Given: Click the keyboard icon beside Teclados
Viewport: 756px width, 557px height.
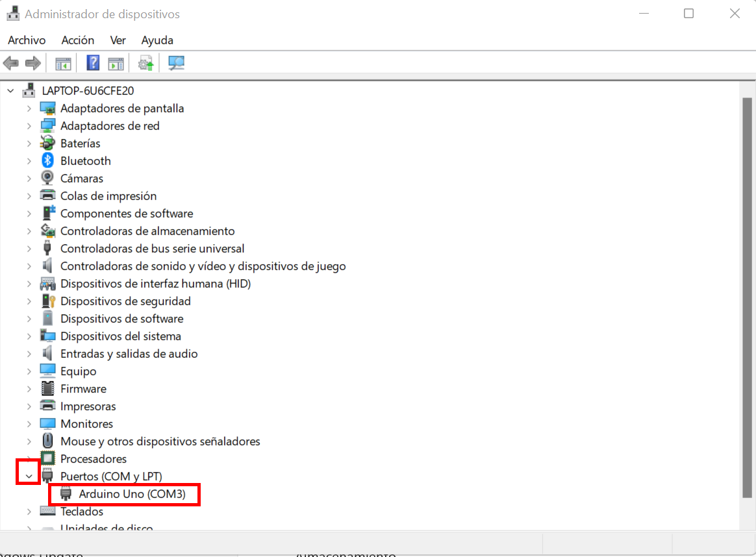Looking at the screenshot, I should click(x=47, y=511).
